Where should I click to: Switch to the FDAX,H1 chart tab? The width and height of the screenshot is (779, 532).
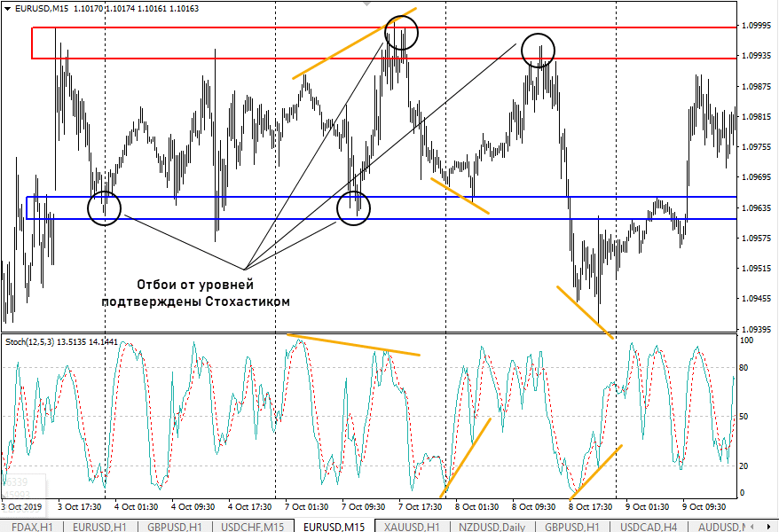click(33, 527)
